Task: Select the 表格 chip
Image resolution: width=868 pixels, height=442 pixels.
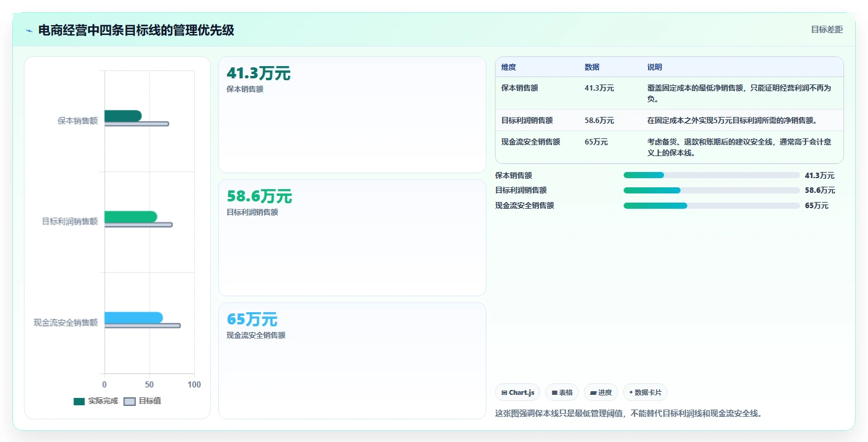Action: pos(562,392)
